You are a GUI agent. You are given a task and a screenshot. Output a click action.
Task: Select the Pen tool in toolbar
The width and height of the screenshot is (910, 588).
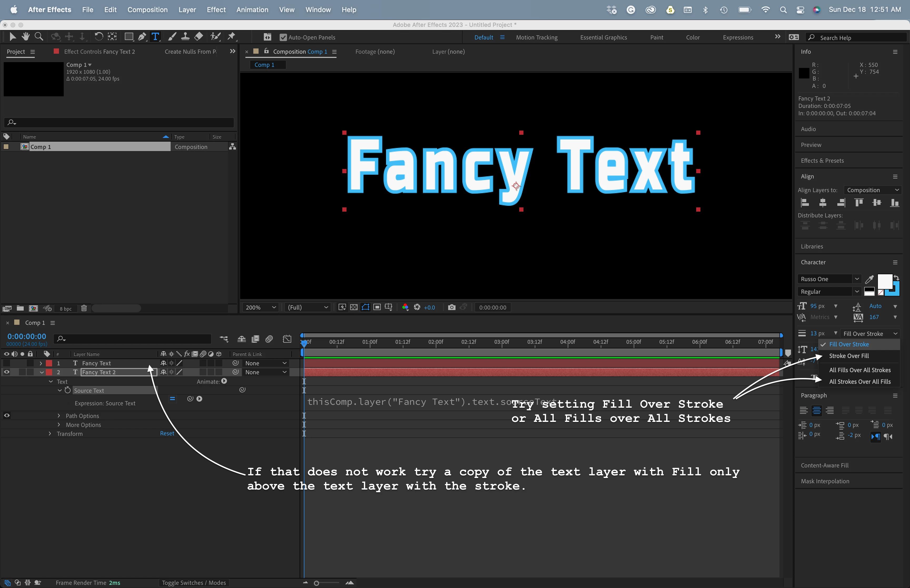142,37
